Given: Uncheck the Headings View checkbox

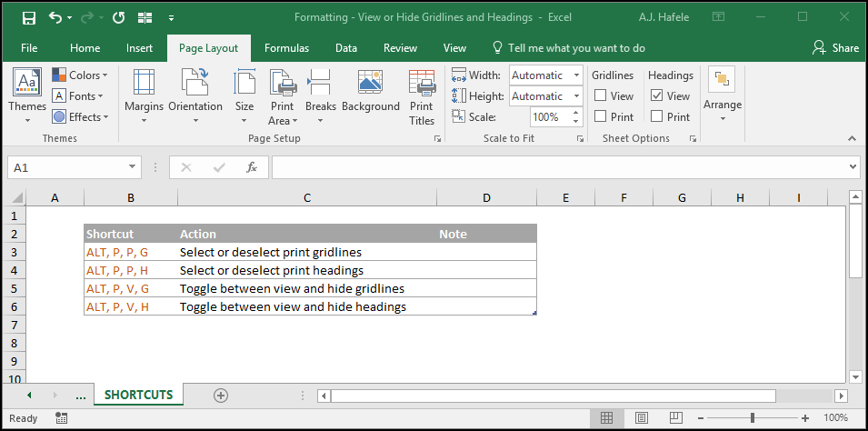Looking at the screenshot, I should click(x=656, y=95).
